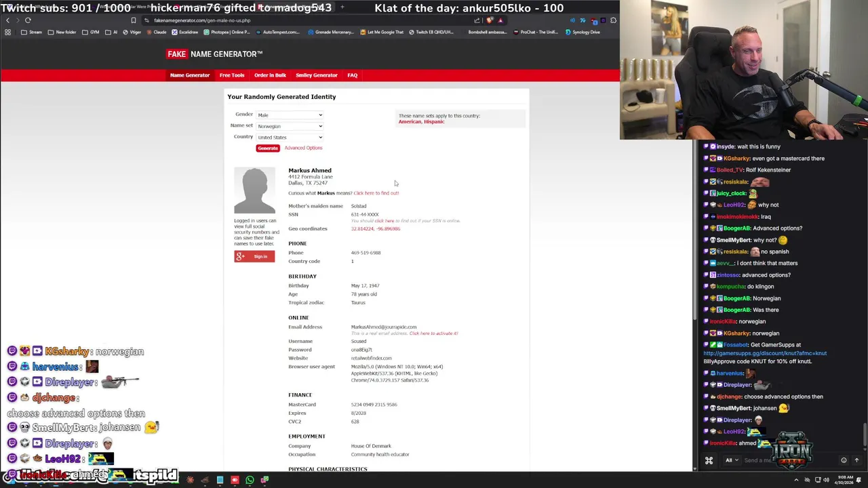Open the Excalidraw bookmark

185,32
